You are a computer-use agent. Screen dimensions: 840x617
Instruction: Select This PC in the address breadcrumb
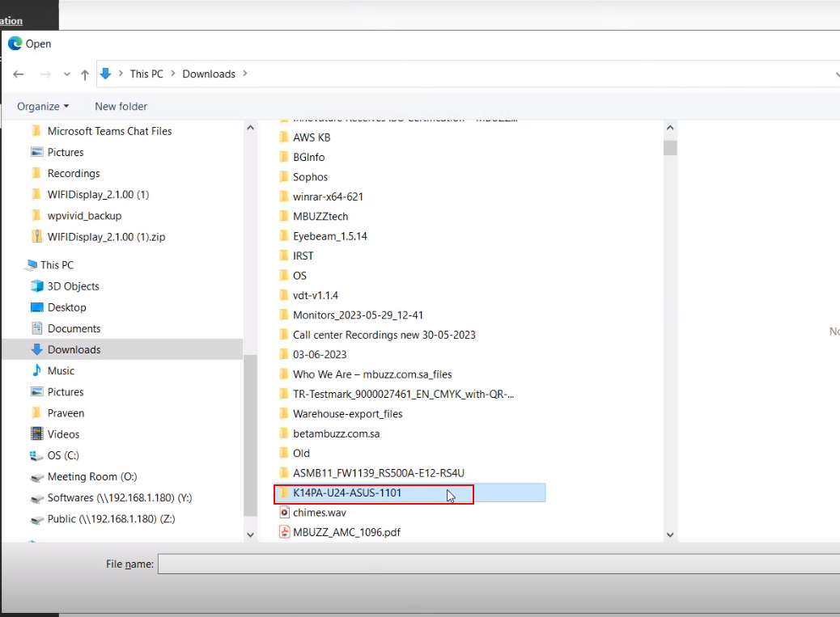point(146,74)
